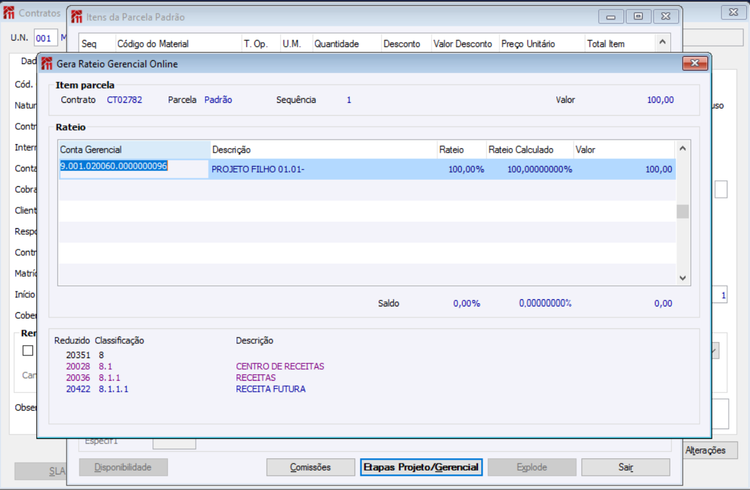This screenshot has height=490, width=750.
Task: Close the Contratos background window
Action: [733, 12]
